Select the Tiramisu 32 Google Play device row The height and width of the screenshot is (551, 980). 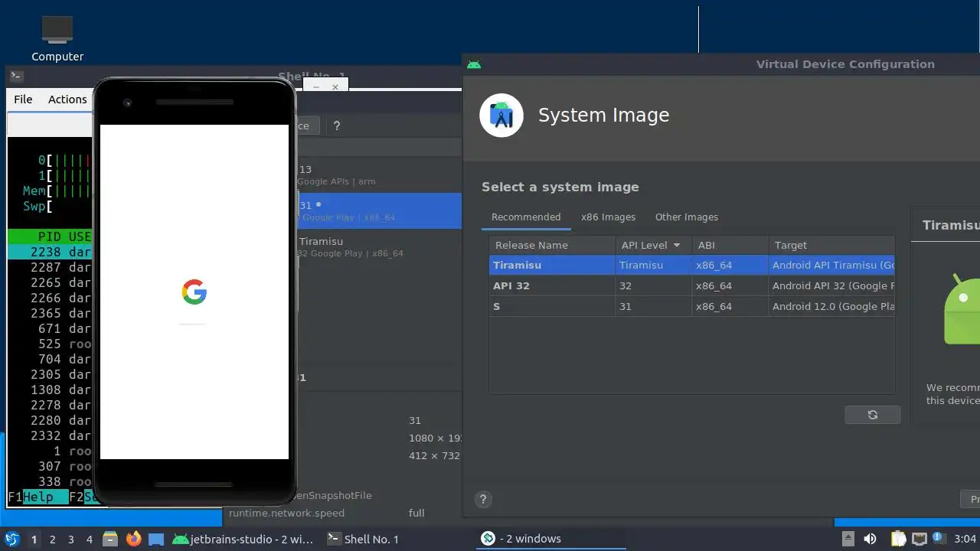click(x=379, y=246)
